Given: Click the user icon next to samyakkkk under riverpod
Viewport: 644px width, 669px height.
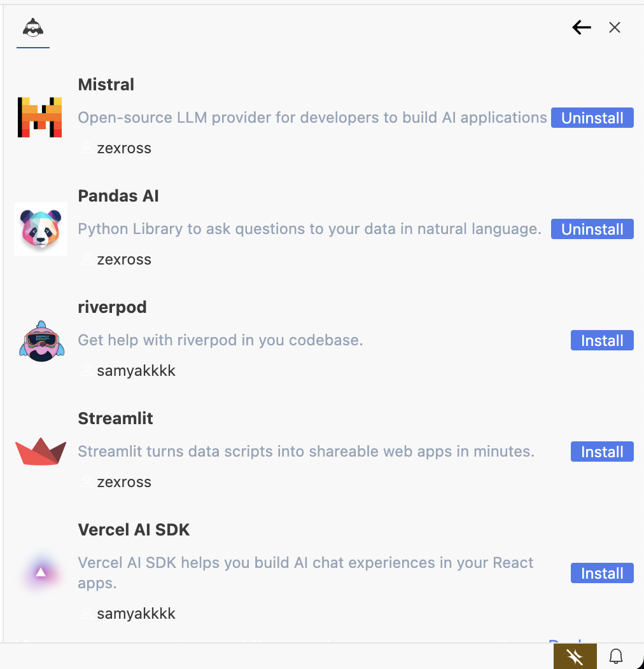Looking at the screenshot, I should 86,371.
